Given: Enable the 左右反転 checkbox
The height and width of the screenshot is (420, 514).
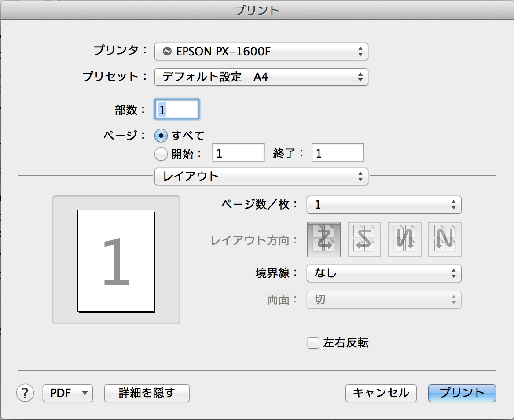Looking at the screenshot, I should tap(313, 343).
